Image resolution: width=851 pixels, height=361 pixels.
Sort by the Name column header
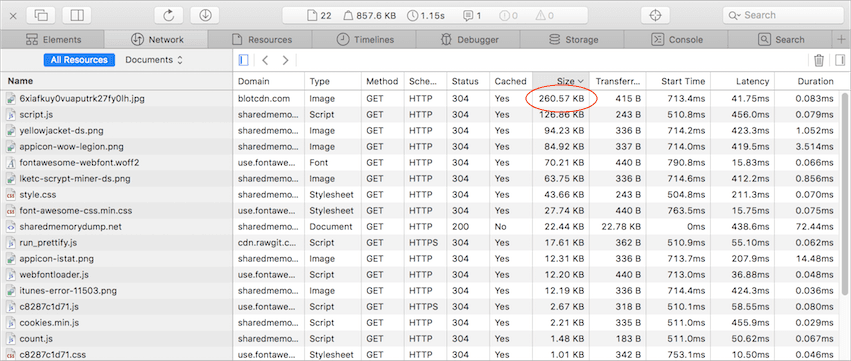click(116, 81)
